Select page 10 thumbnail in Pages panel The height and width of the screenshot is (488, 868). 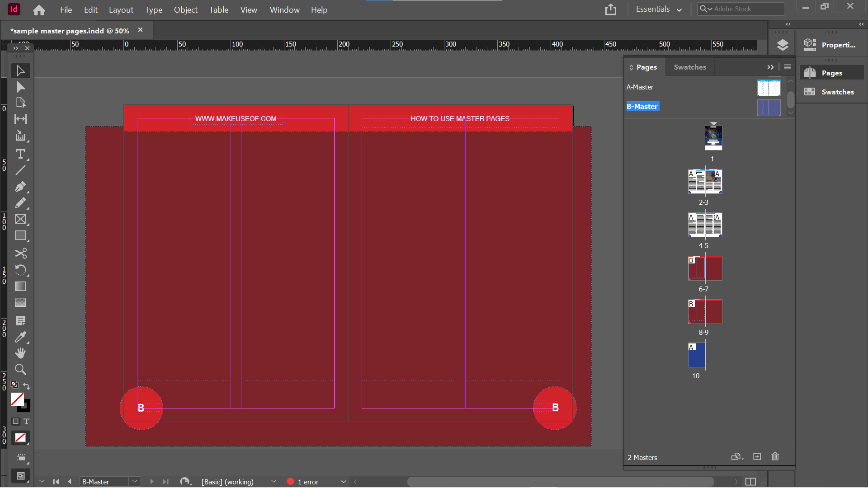tap(696, 356)
